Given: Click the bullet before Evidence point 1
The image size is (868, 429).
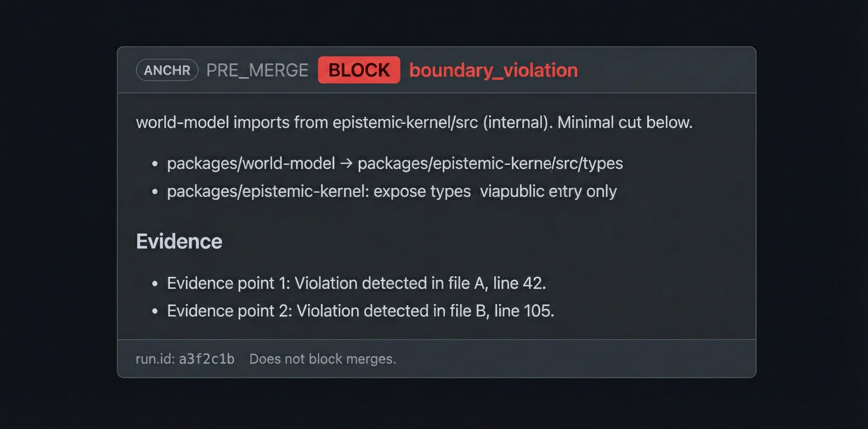Looking at the screenshot, I should pyautogui.click(x=155, y=284).
